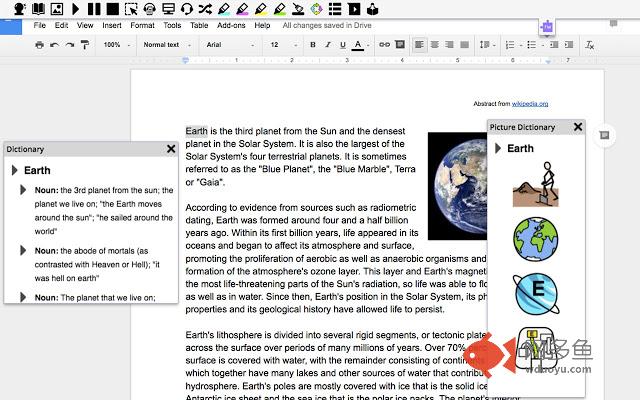Apply the green highlighter
This screenshot has width=640, height=400.
pyautogui.click(x=280, y=9)
